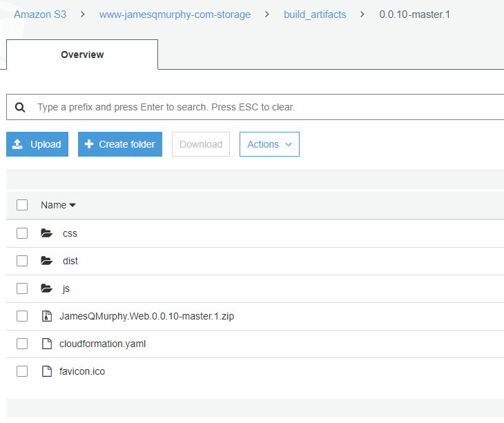Image resolution: width=504 pixels, height=423 pixels.
Task: Sort by the Name column header
Action: (58, 205)
